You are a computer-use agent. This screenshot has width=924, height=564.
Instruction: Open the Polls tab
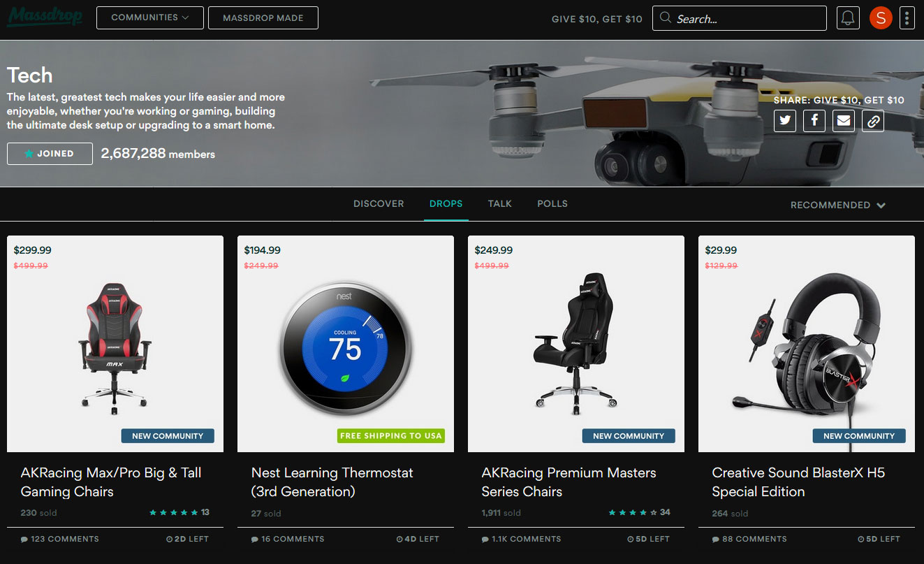[x=552, y=203]
